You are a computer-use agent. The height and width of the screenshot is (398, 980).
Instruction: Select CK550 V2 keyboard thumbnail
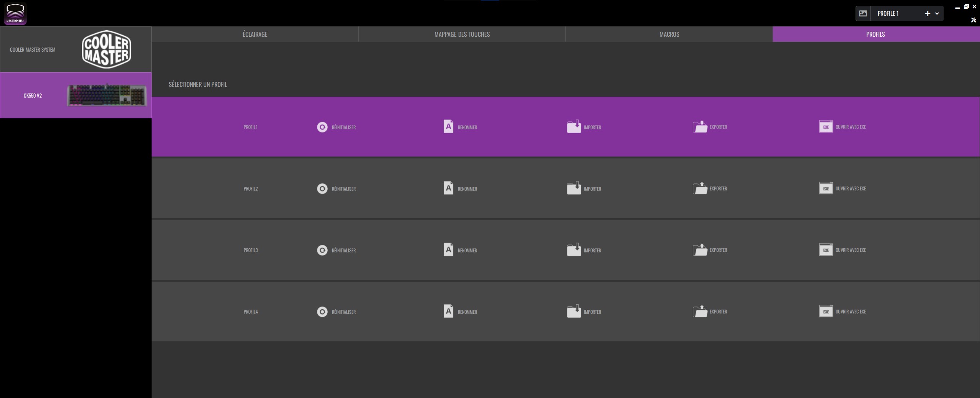click(x=107, y=95)
